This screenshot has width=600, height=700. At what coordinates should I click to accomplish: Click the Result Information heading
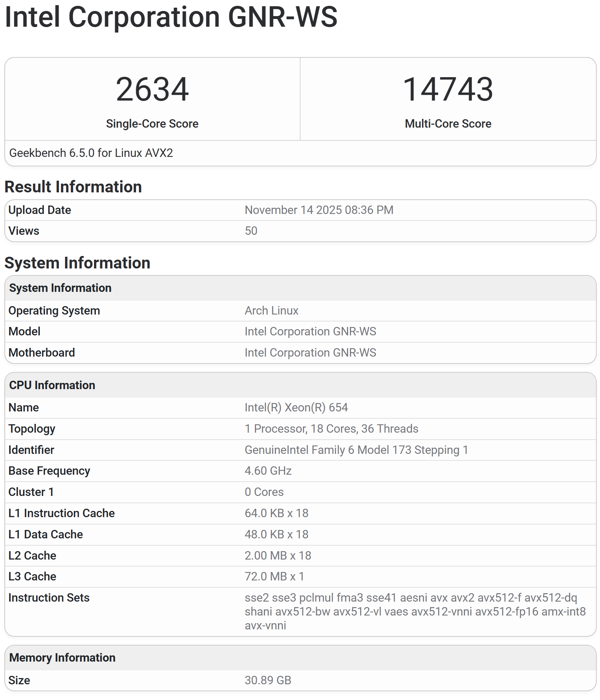point(73,187)
